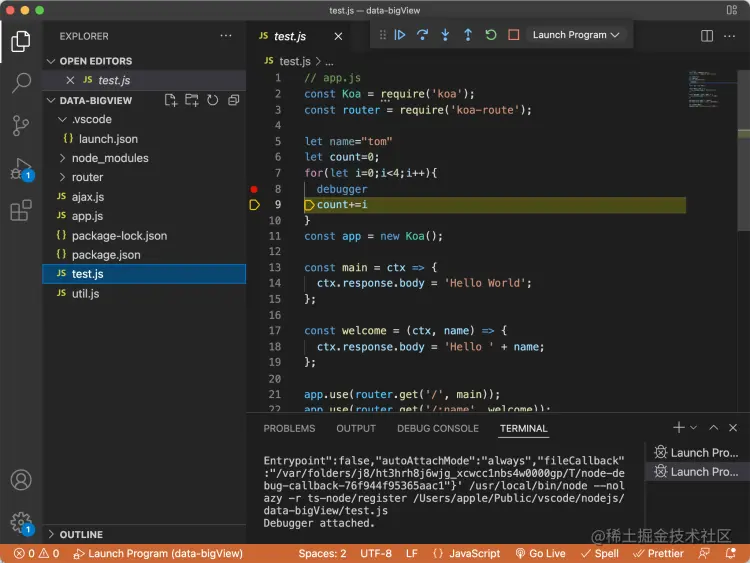Collapse the .vscode folder
Image resolution: width=750 pixels, height=563 pixels.
coord(62,119)
